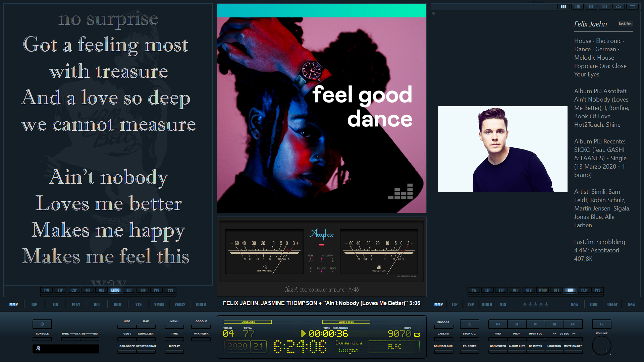Viewport: 644px width, 362px height.
Task: Click the GOOGLE search button
Action: point(201,326)
